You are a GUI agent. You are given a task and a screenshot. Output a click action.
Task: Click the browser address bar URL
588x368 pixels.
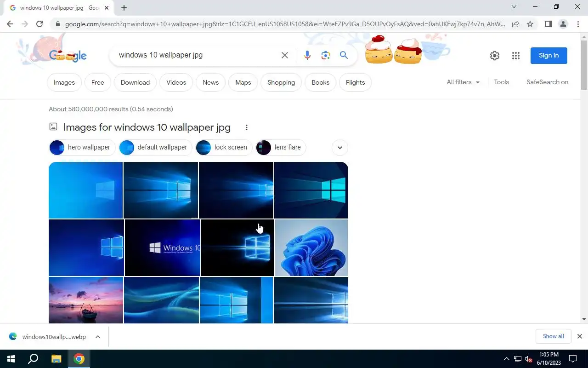tap(285, 24)
